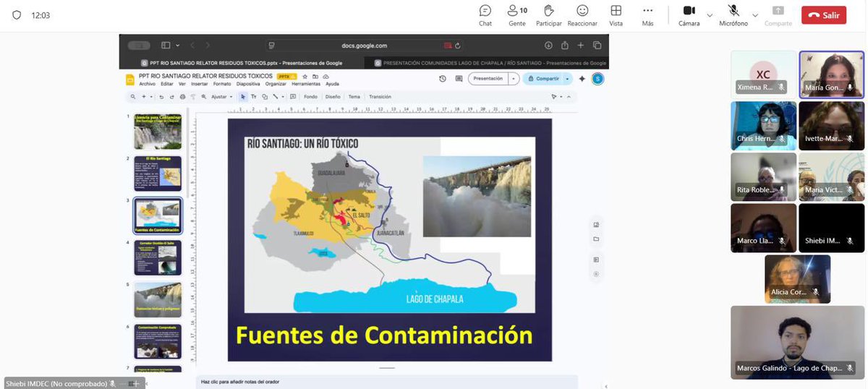This screenshot has height=389, width=868.
Task: Open the Más options menu
Action: (647, 15)
